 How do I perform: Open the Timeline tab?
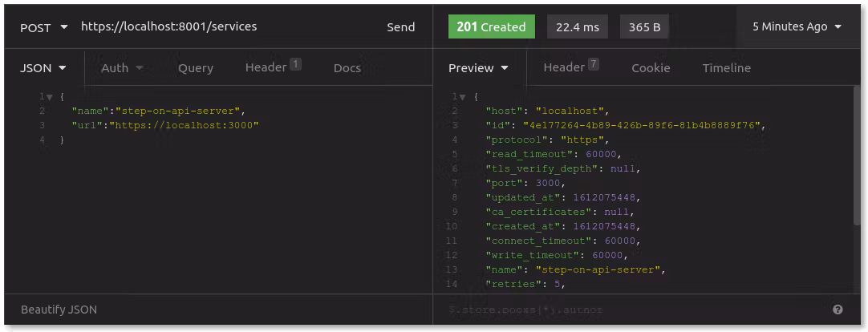(726, 68)
